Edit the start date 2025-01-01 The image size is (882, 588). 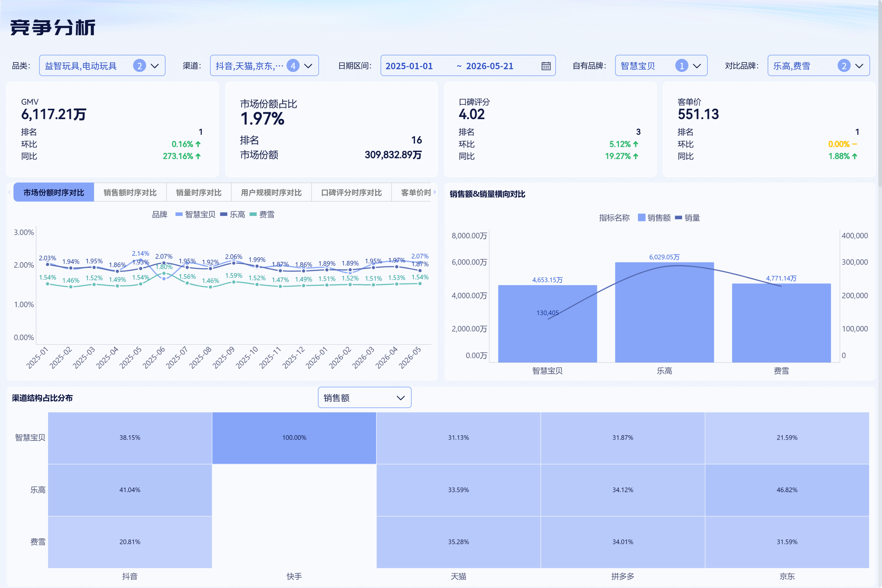click(409, 66)
